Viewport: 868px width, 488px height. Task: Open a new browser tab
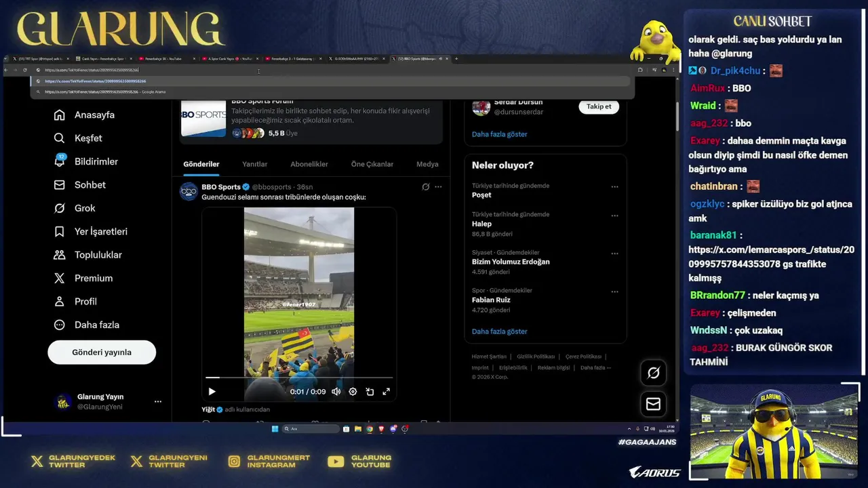click(x=456, y=59)
